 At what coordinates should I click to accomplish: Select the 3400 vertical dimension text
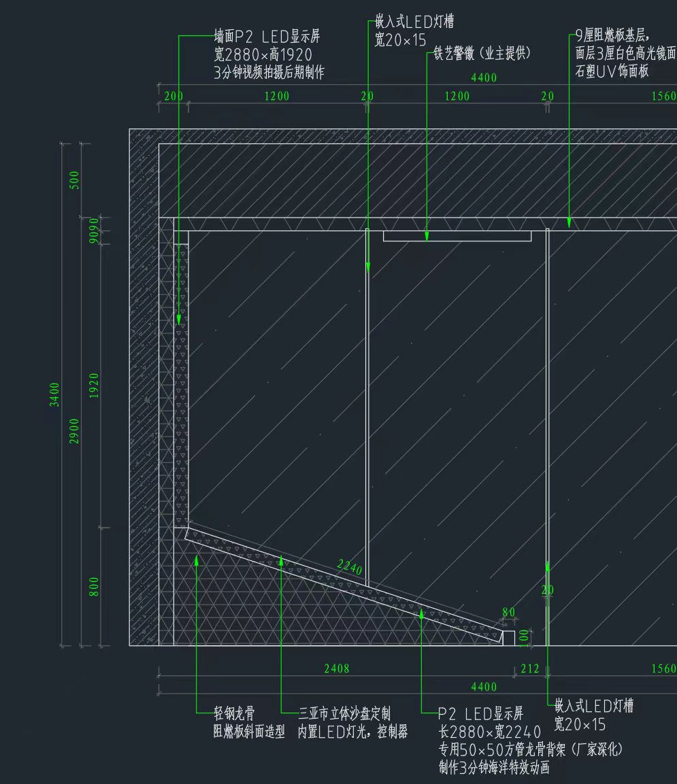pyautogui.click(x=55, y=394)
